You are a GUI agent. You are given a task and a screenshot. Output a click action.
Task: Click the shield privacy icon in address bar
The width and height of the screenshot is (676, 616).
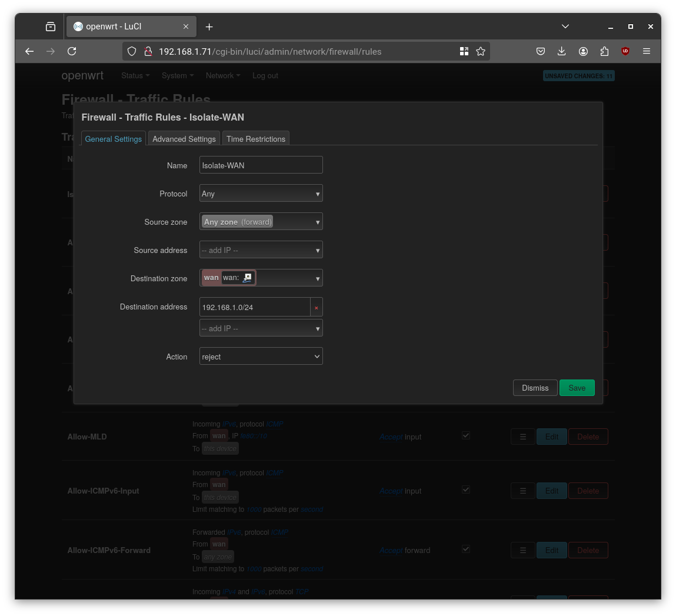tap(132, 51)
